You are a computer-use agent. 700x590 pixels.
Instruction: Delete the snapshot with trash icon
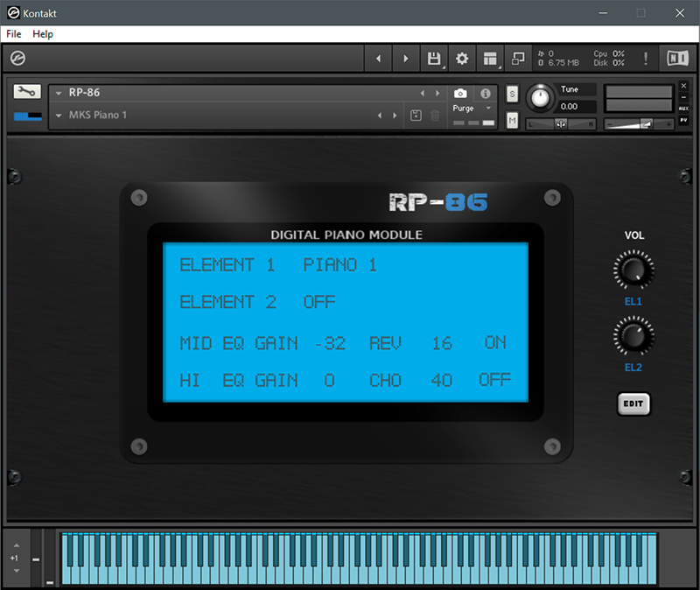[x=435, y=116]
